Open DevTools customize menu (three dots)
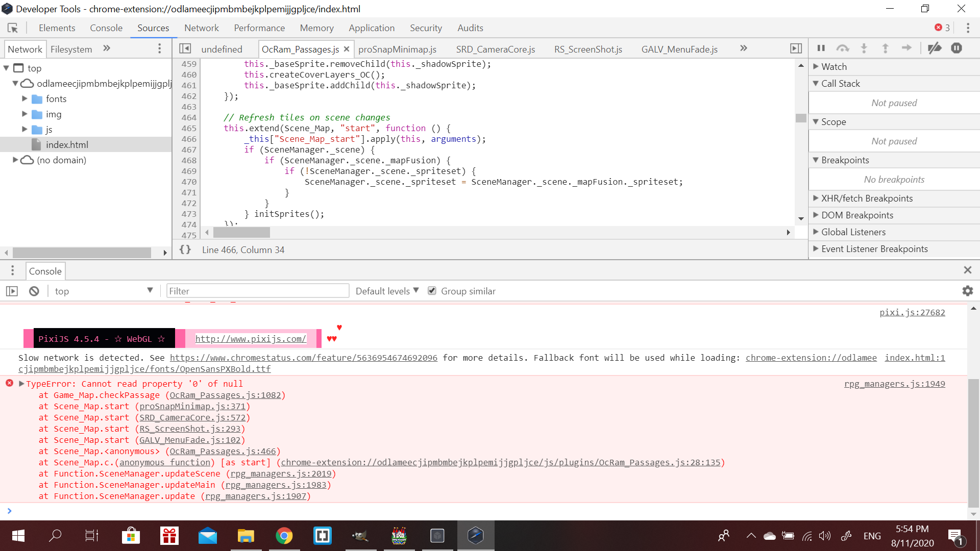 click(x=968, y=28)
